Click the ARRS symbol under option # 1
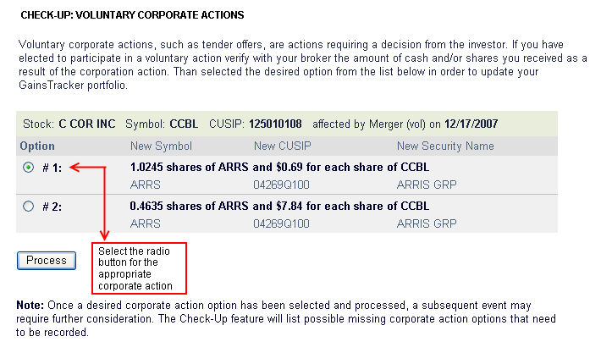This screenshot has width=612, height=364. (145, 184)
